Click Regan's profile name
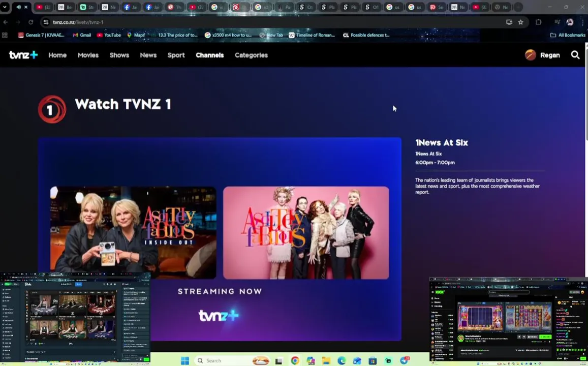Viewport: 588px width, 366px height. coord(550,55)
